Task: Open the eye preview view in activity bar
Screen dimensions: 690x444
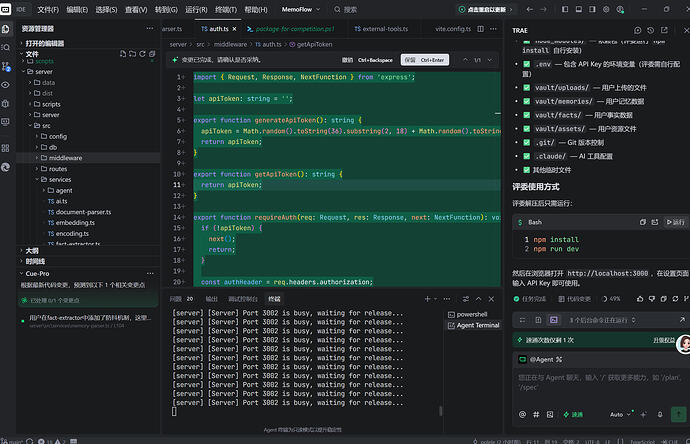Action: [6, 85]
